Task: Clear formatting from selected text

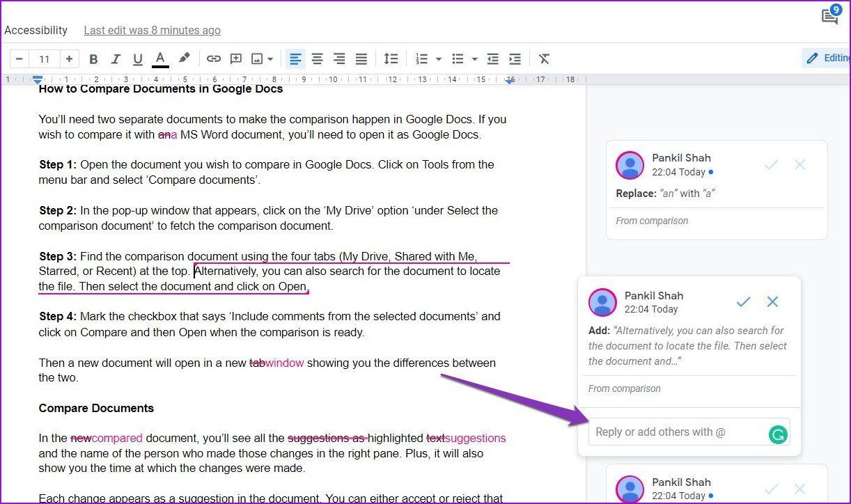Action: click(x=545, y=59)
